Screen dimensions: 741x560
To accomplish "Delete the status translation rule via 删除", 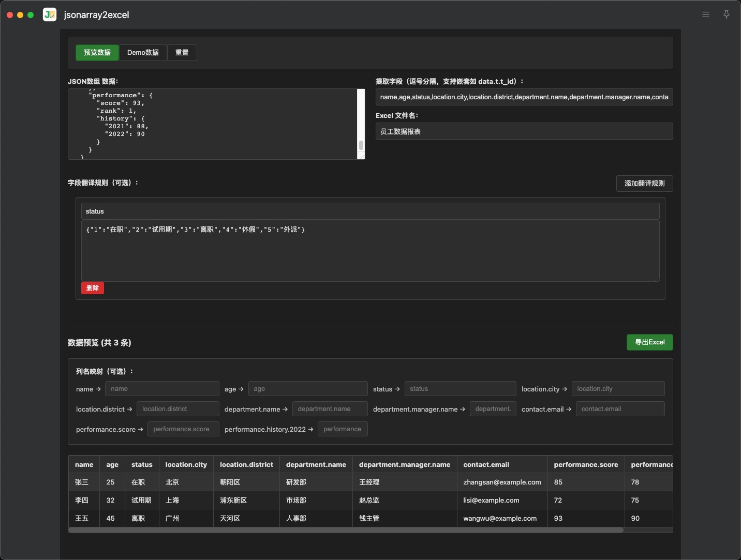I will 93,288.
